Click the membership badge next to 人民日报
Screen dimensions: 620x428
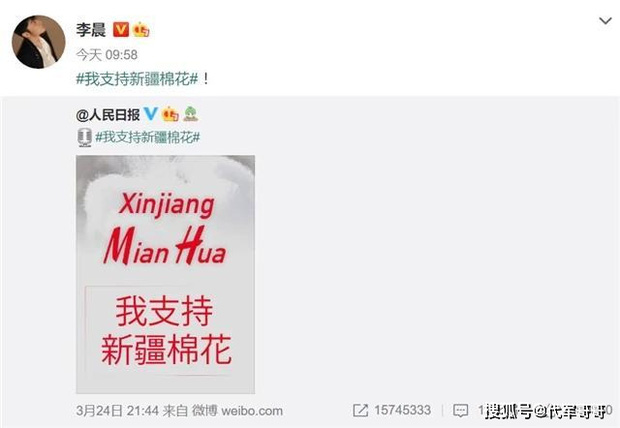point(170,114)
